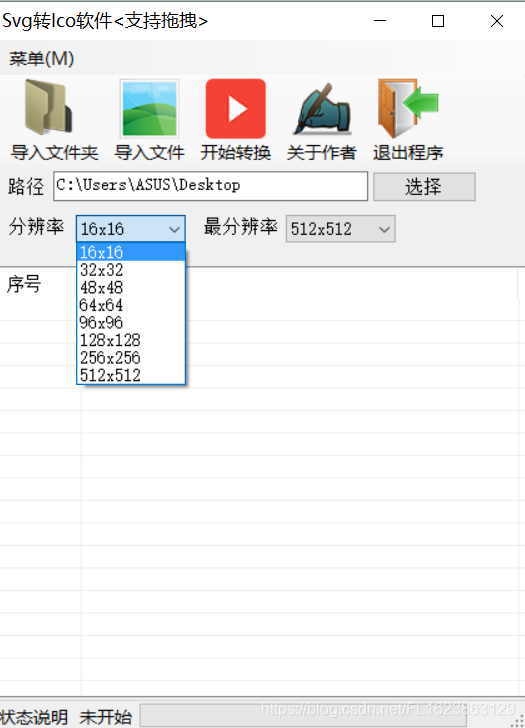The width and height of the screenshot is (525, 728).
Task: Click the 未开始 status text
Action: [105, 717]
